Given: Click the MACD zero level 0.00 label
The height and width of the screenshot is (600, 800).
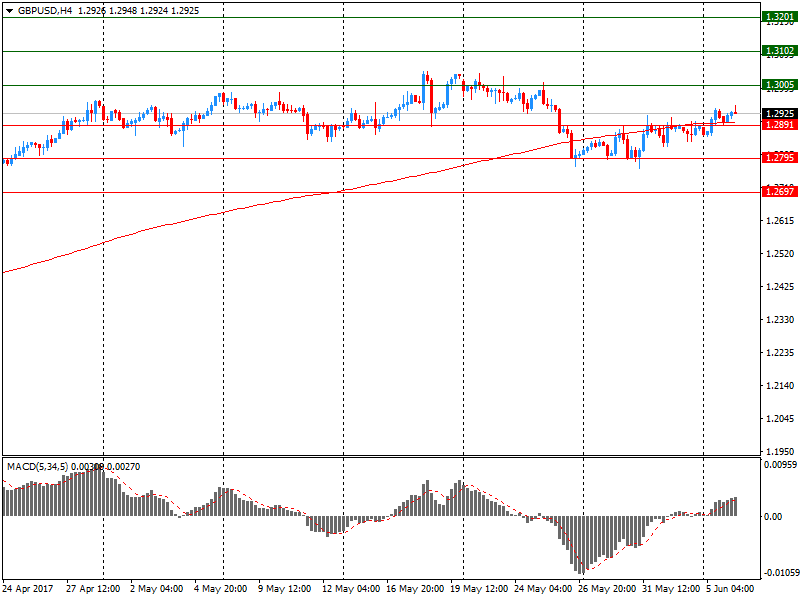Looking at the screenshot, I should click(x=773, y=517).
